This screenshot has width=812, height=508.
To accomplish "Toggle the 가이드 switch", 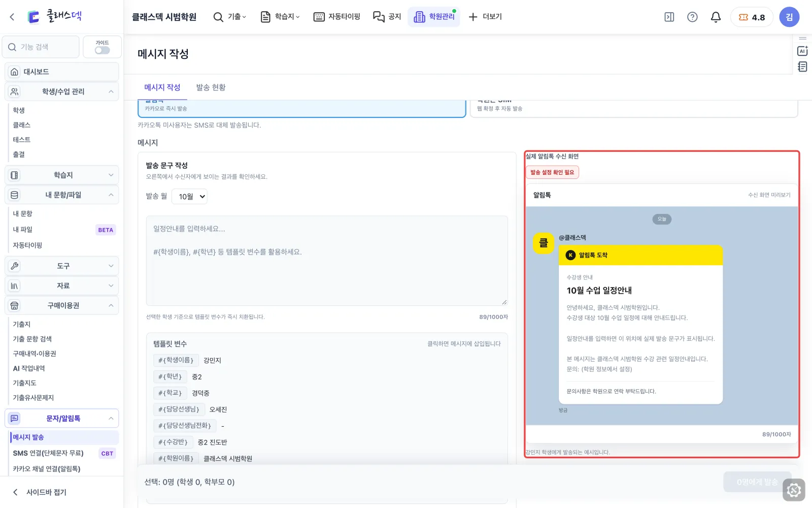I will coord(102,50).
